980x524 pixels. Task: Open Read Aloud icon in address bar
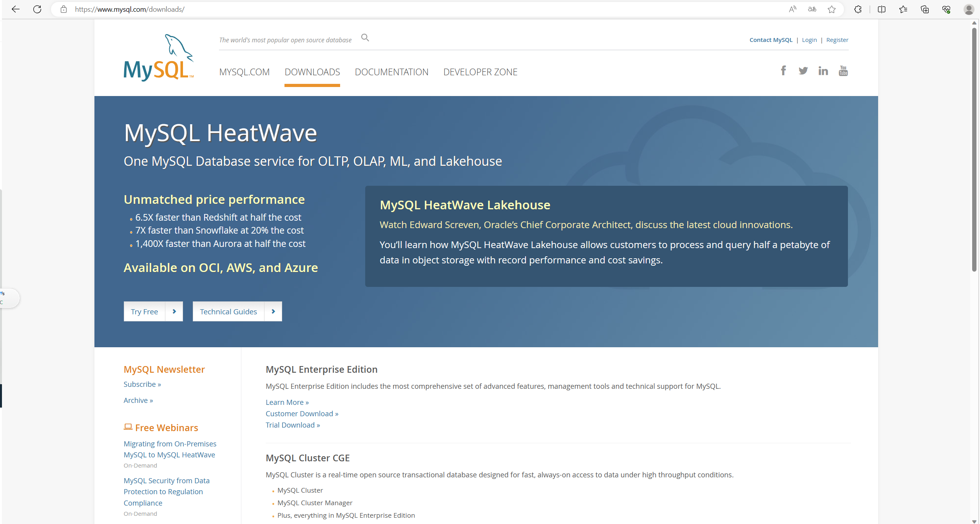pos(792,9)
